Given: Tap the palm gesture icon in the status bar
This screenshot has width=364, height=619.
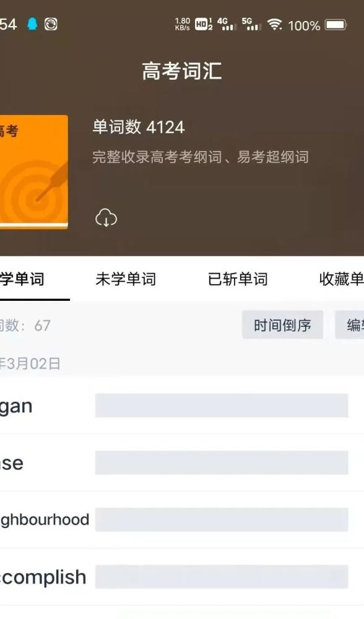Looking at the screenshot, I should click(x=51, y=24).
